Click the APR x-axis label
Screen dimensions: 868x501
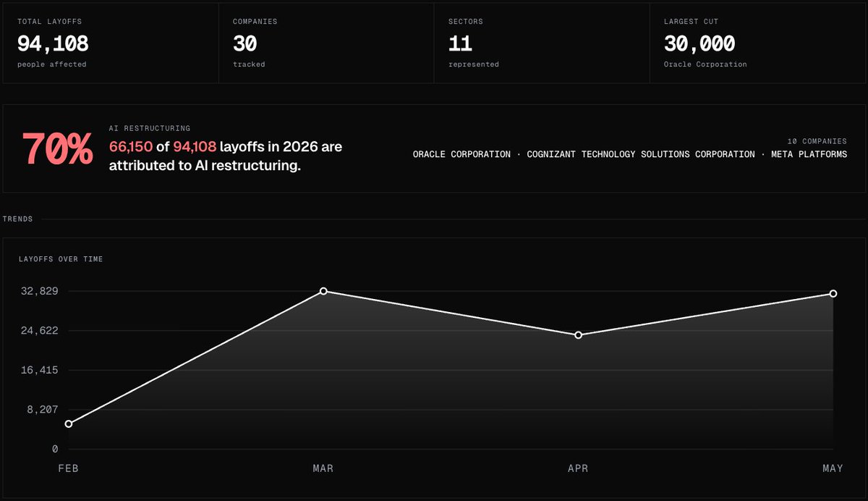(x=578, y=468)
